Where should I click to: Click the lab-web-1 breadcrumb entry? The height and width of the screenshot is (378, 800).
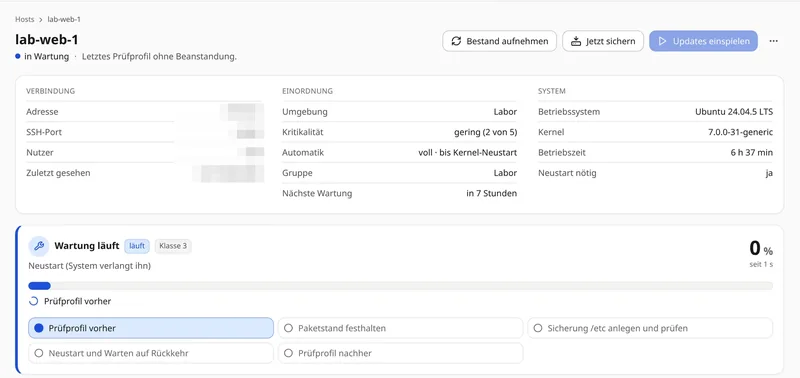point(64,19)
